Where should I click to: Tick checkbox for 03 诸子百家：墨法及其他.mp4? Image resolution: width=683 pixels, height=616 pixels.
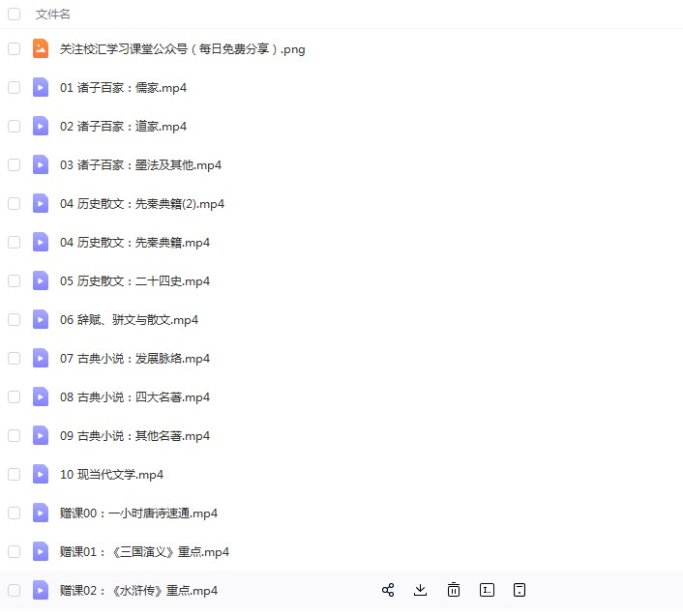coord(14,165)
